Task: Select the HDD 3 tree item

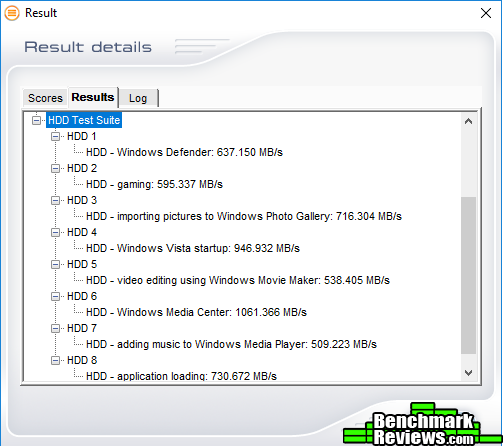Action: click(x=82, y=200)
